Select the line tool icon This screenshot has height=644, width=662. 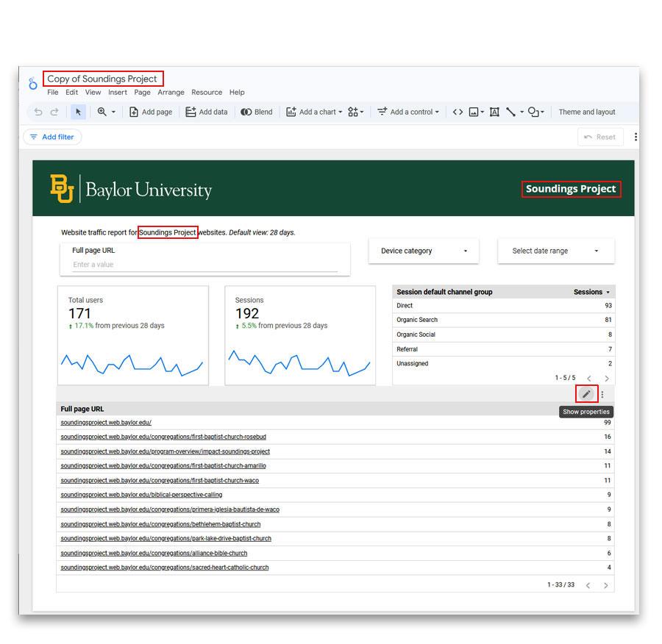click(511, 112)
